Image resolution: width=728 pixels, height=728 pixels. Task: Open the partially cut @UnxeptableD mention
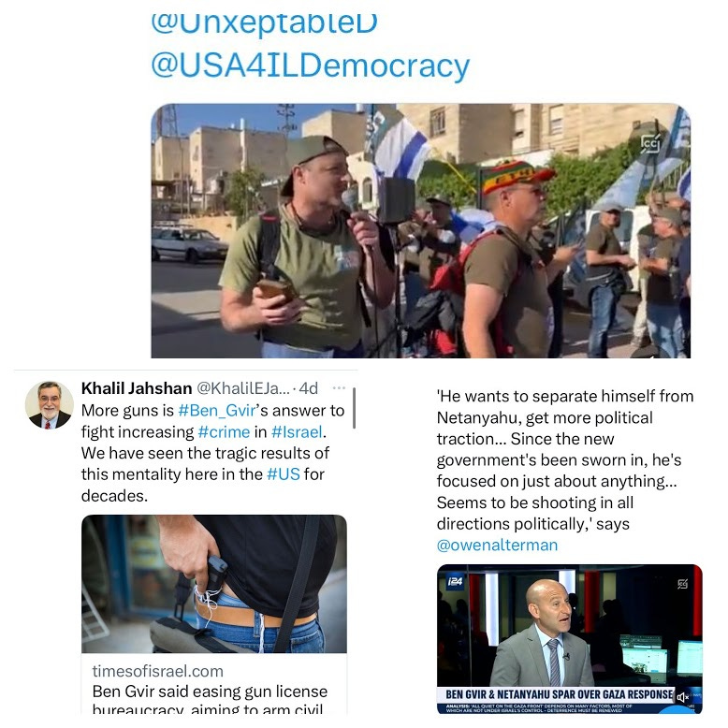tap(264, 24)
